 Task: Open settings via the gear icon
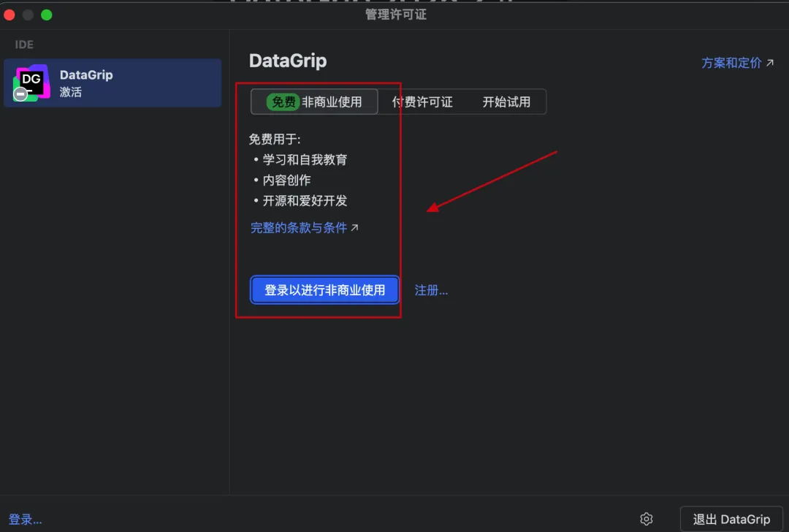[646, 519]
